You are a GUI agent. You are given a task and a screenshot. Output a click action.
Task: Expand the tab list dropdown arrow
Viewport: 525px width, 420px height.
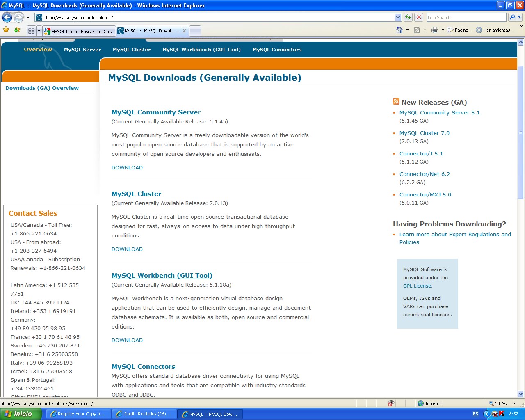point(39,31)
